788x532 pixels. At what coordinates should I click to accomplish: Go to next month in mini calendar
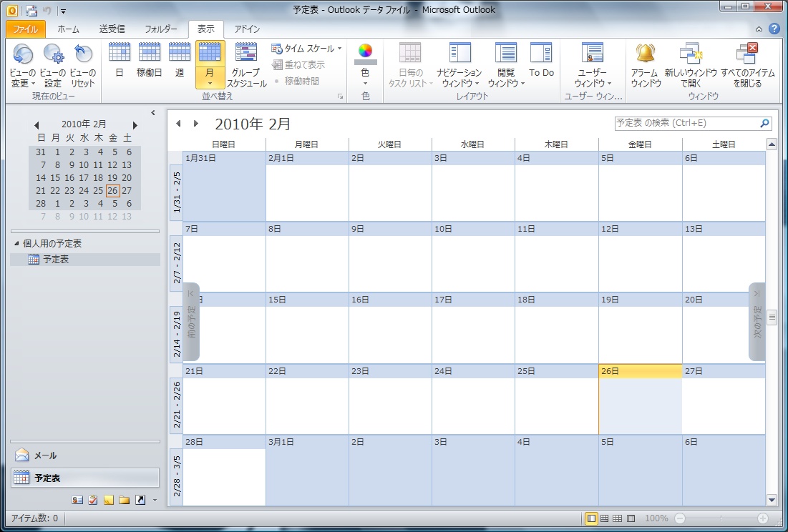[135, 125]
